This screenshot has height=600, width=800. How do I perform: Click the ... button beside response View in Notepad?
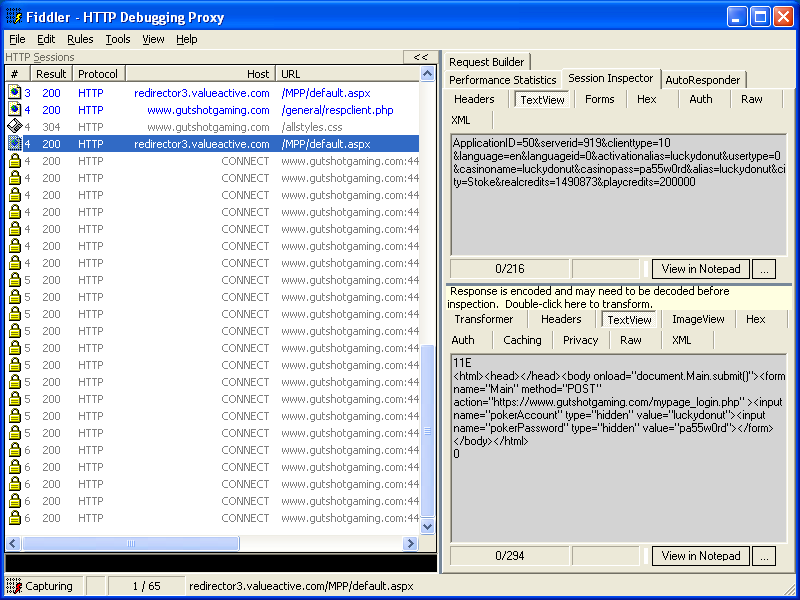[764, 556]
